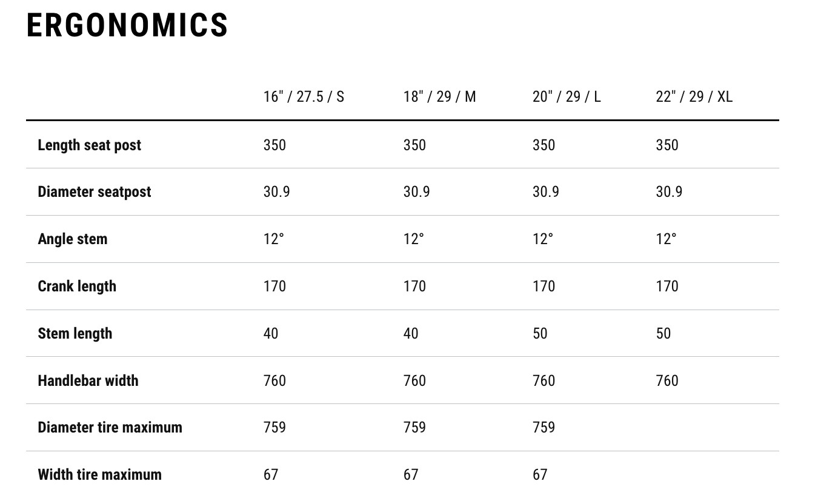Select the 18" / 29 / M column header

(x=439, y=97)
